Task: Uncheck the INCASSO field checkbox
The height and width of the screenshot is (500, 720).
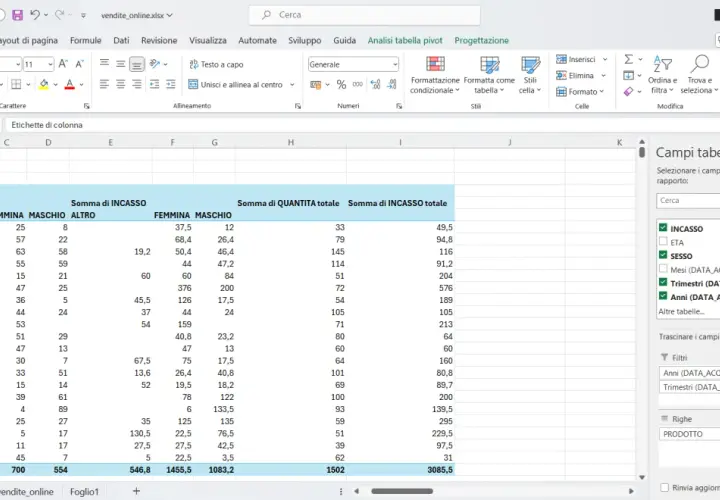Action: coord(663,228)
